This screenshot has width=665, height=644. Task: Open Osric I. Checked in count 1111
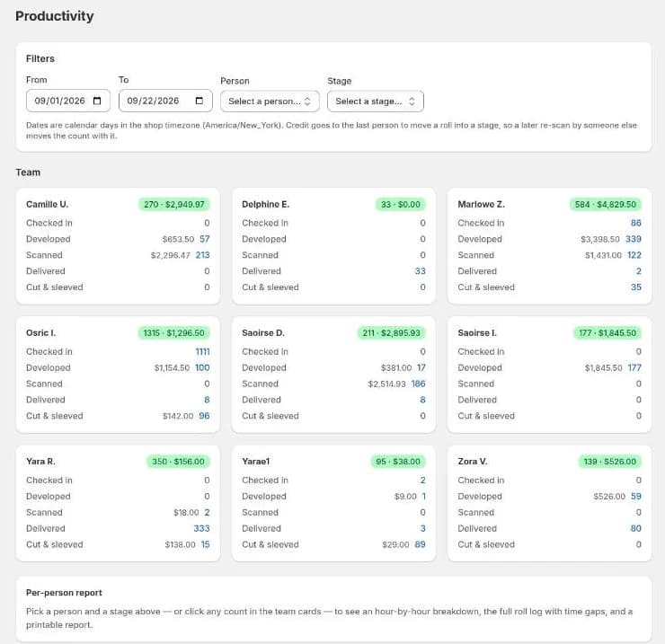coord(203,352)
